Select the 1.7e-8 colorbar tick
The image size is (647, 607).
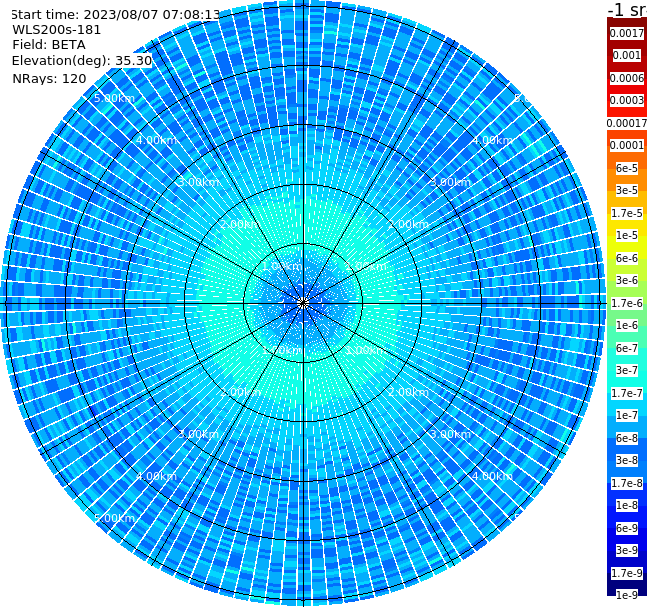[627, 483]
